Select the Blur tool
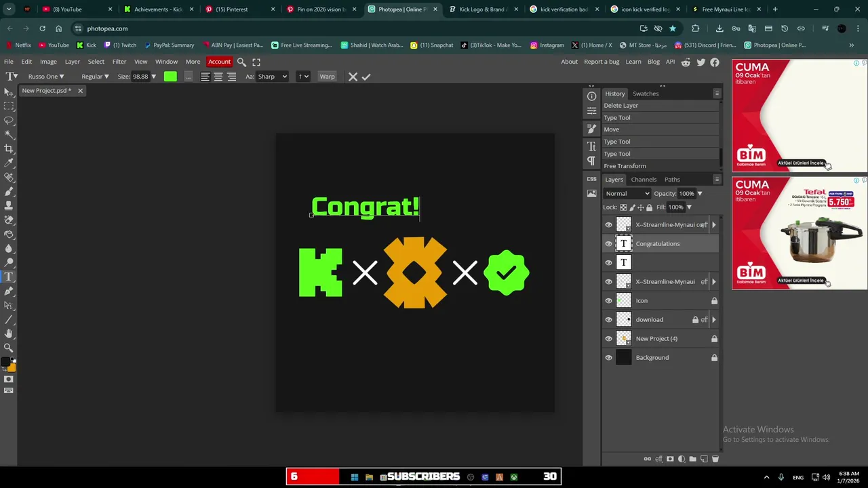 coord(9,248)
